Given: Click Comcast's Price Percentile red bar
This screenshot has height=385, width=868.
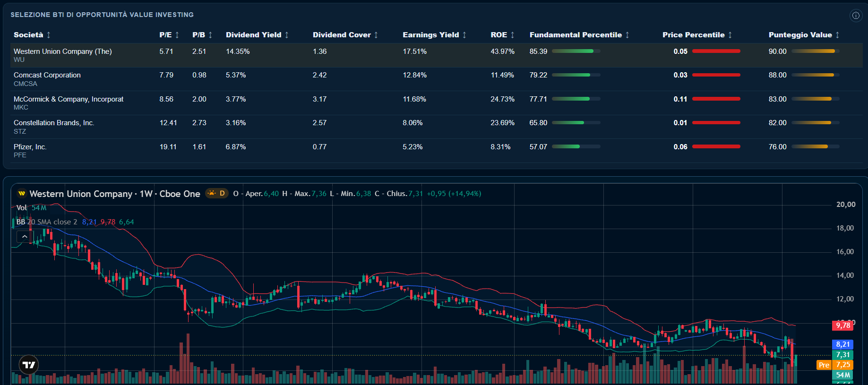Looking at the screenshot, I should (716, 75).
